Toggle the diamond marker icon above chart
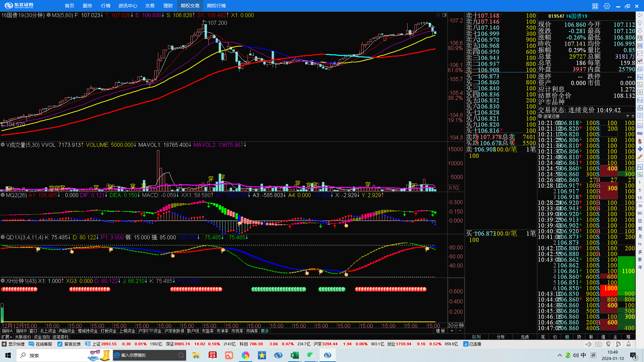 [x=438, y=15]
